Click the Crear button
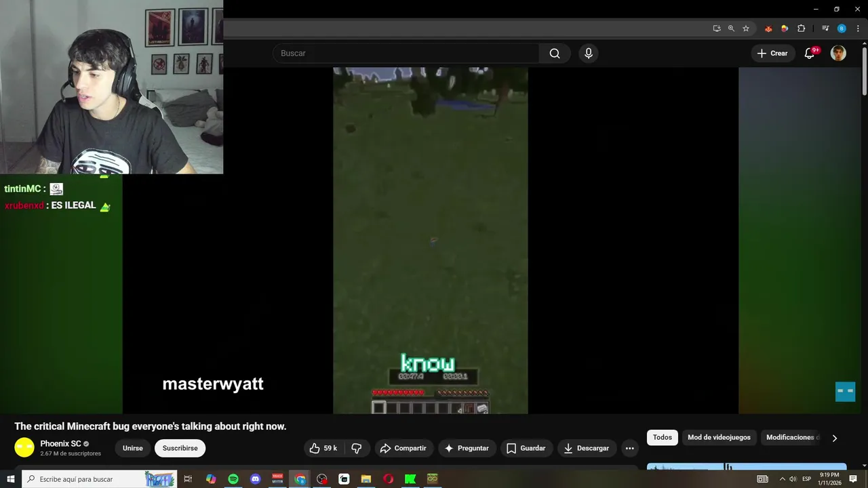 click(772, 54)
